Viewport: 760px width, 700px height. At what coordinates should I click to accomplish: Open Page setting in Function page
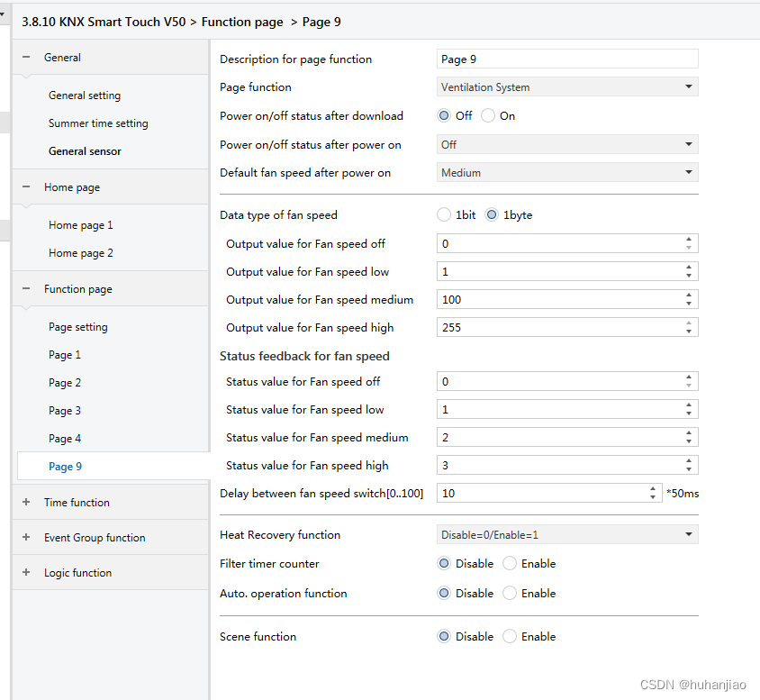78,327
